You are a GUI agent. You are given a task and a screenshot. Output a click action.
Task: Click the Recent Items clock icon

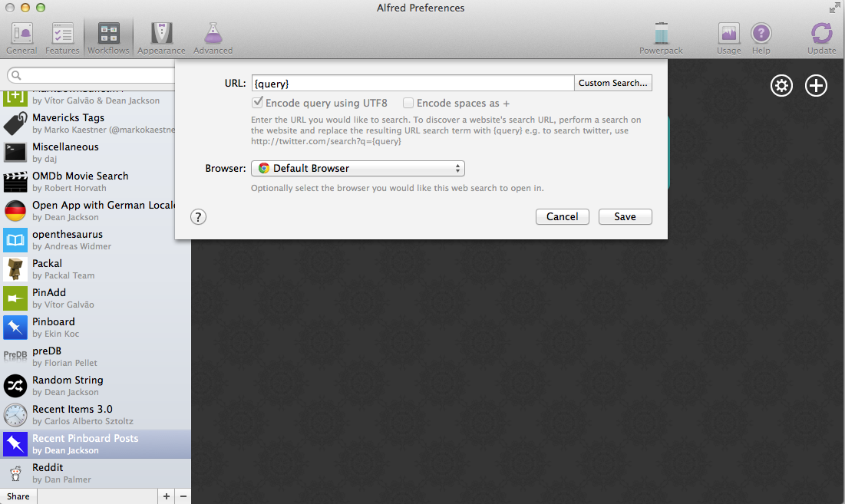click(15, 414)
